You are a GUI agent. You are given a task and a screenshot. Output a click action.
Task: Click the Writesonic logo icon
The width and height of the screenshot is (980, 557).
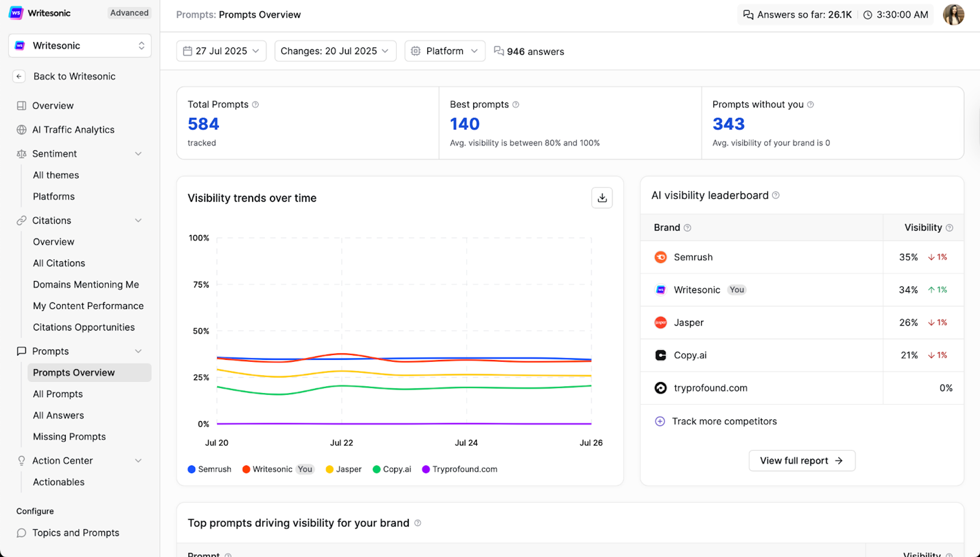tap(16, 13)
